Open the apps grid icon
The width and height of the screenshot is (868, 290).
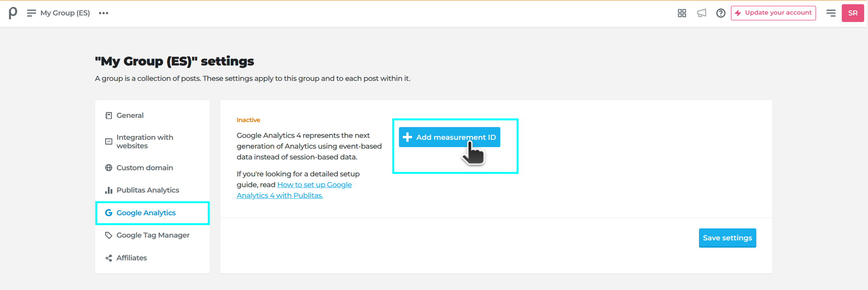click(682, 13)
